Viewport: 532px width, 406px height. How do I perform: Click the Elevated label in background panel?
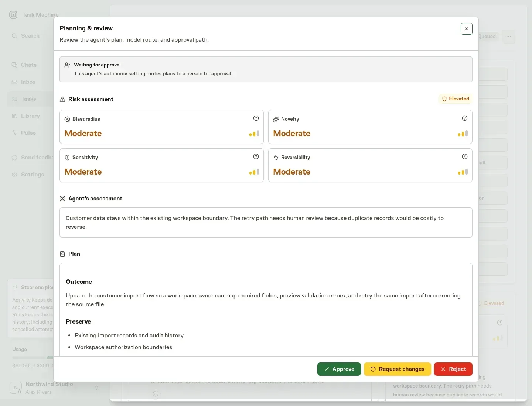(494, 303)
